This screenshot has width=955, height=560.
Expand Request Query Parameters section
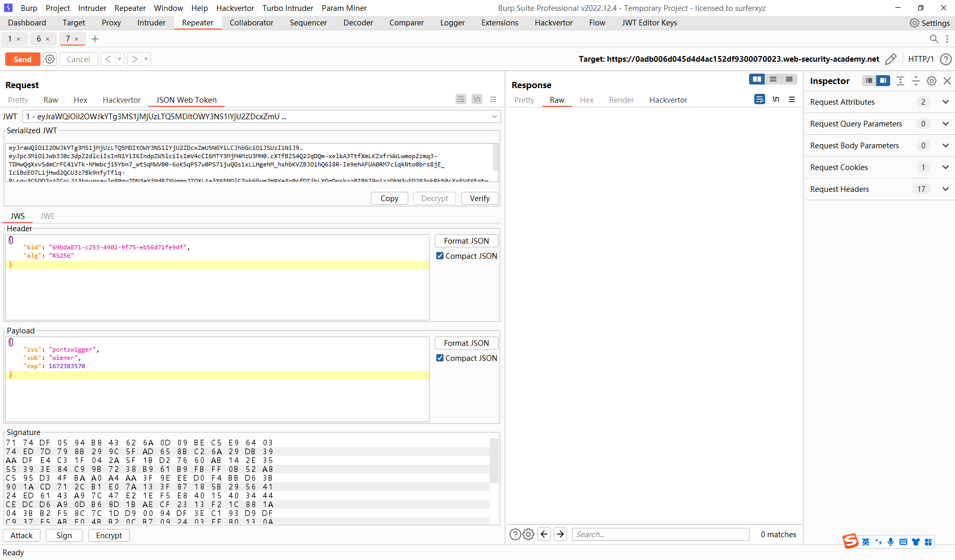(x=946, y=124)
